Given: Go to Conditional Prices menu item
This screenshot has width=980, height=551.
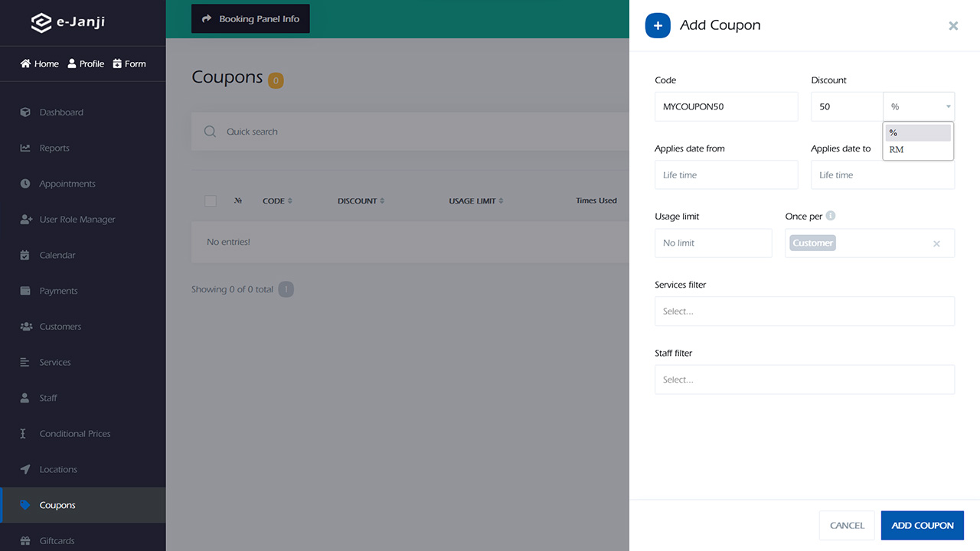Looking at the screenshot, I should tap(75, 434).
